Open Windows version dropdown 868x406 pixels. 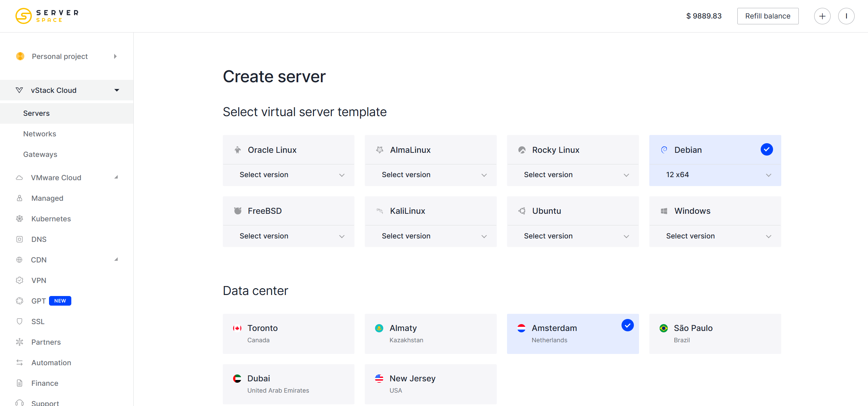[x=715, y=236]
